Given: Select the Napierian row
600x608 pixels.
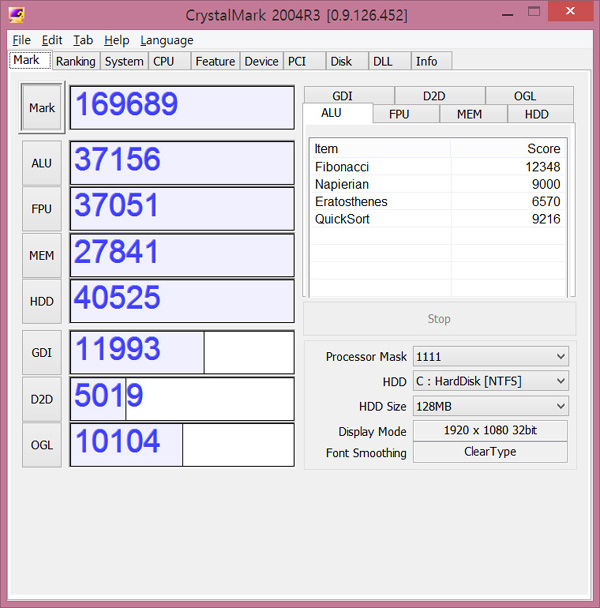Looking at the screenshot, I should pyautogui.click(x=438, y=184).
